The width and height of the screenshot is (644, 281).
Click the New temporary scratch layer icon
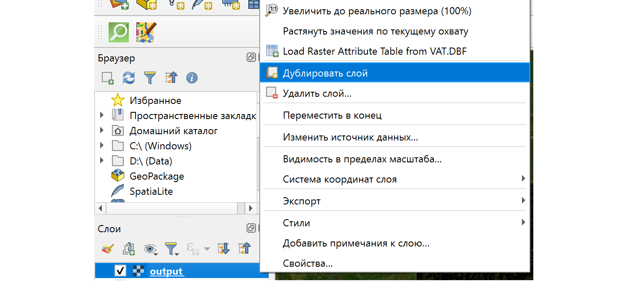click(230, 4)
